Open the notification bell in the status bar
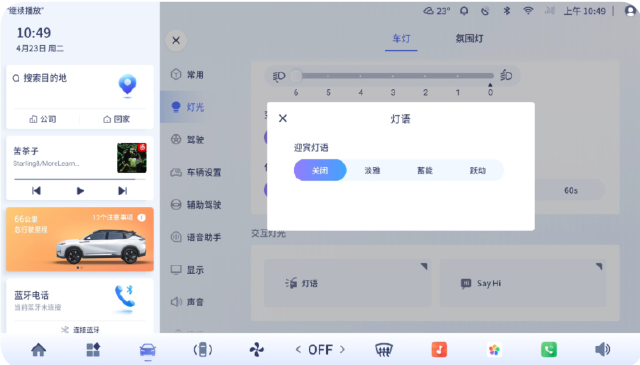 [x=464, y=11]
